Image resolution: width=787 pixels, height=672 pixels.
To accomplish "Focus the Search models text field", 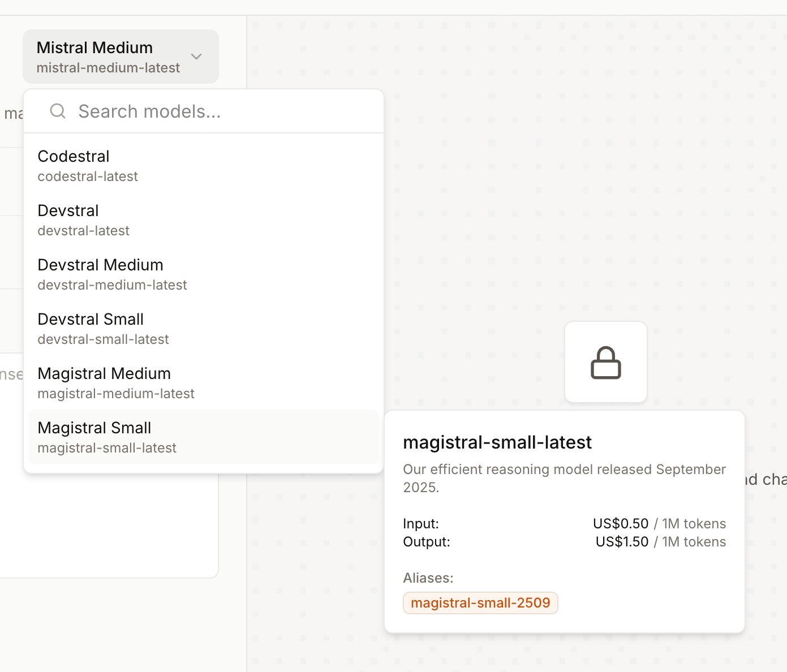I will tap(215, 111).
